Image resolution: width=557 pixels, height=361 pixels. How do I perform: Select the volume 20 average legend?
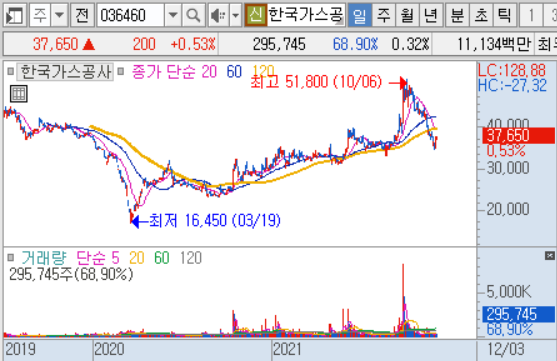137,258
